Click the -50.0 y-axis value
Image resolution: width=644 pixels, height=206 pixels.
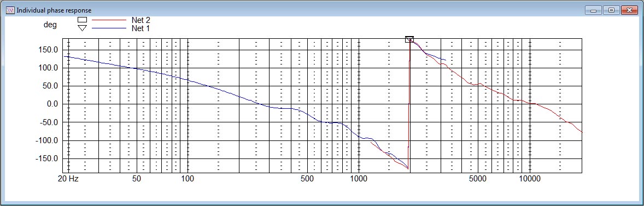(x=48, y=122)
